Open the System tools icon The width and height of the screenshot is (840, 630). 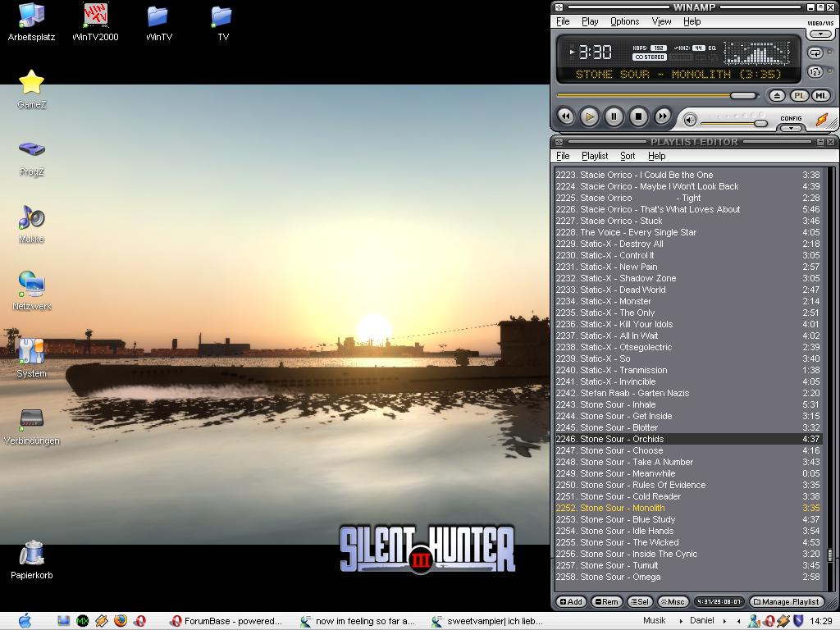point(31,358)
